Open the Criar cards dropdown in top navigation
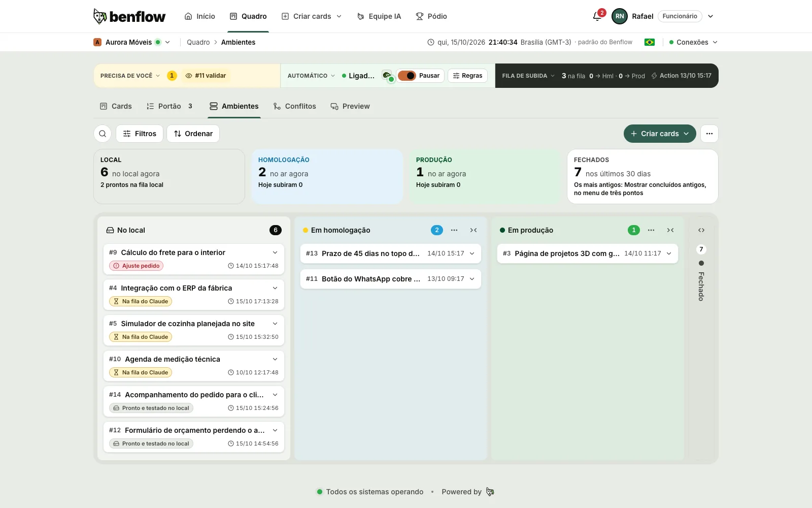The width and height of the screenshot is (812, 508). pyautogui.click(x=312, y=16)
